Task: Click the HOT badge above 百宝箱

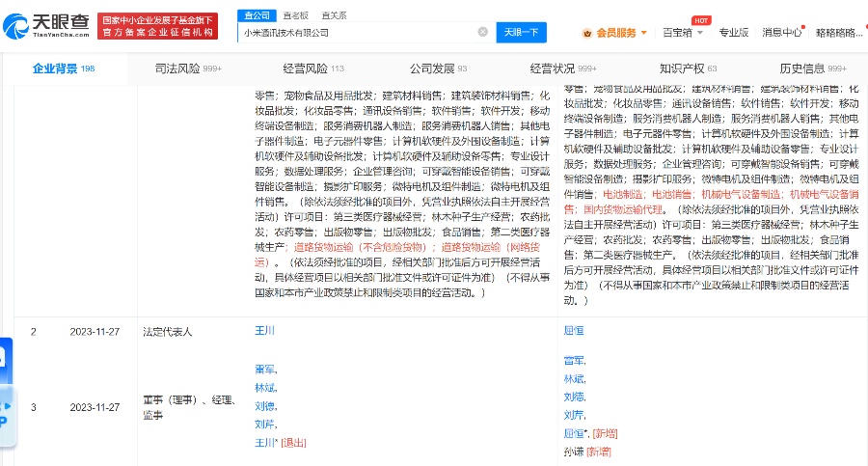Action: pos(701,20)
